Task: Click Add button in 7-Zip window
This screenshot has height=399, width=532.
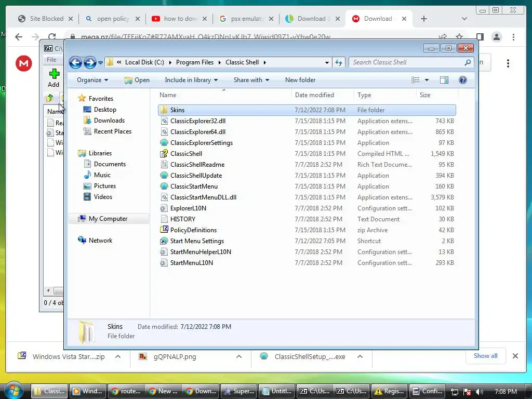Action: coord(54,78)
